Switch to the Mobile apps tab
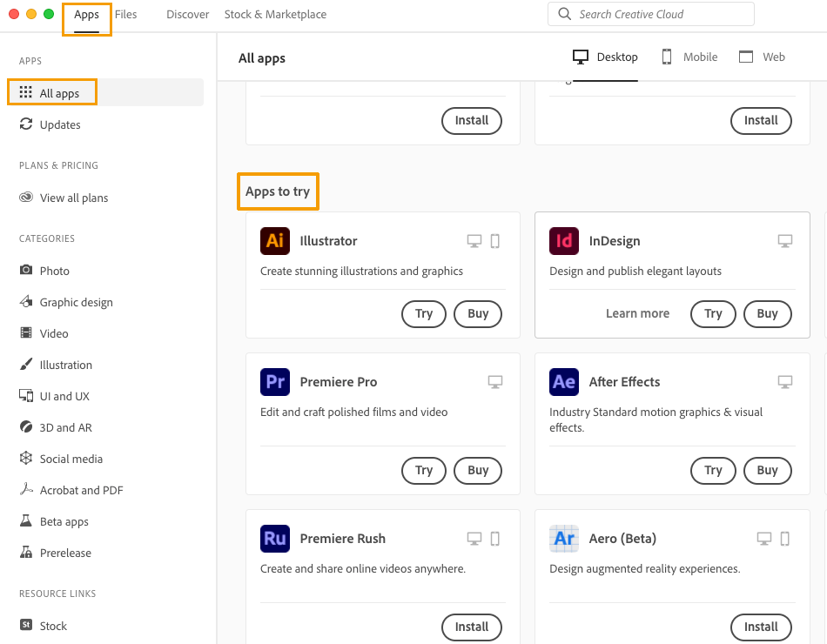 tap(689, 57)
